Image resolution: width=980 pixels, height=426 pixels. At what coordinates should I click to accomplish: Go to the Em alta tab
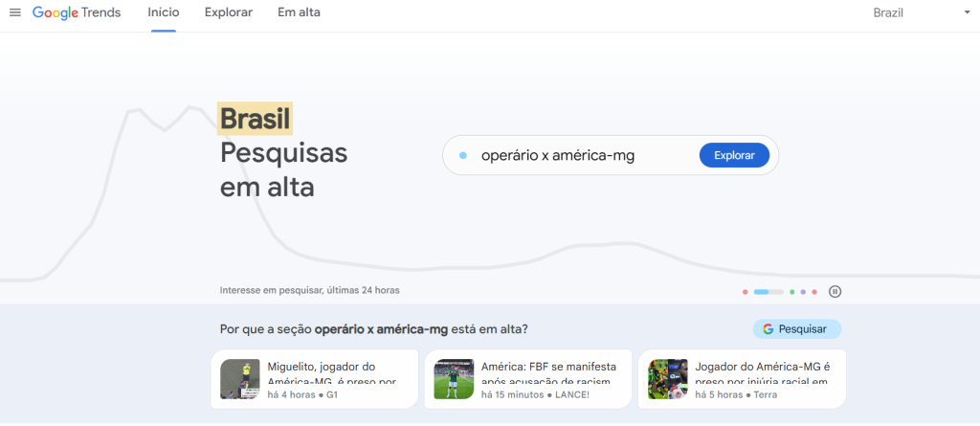(299, 12)
